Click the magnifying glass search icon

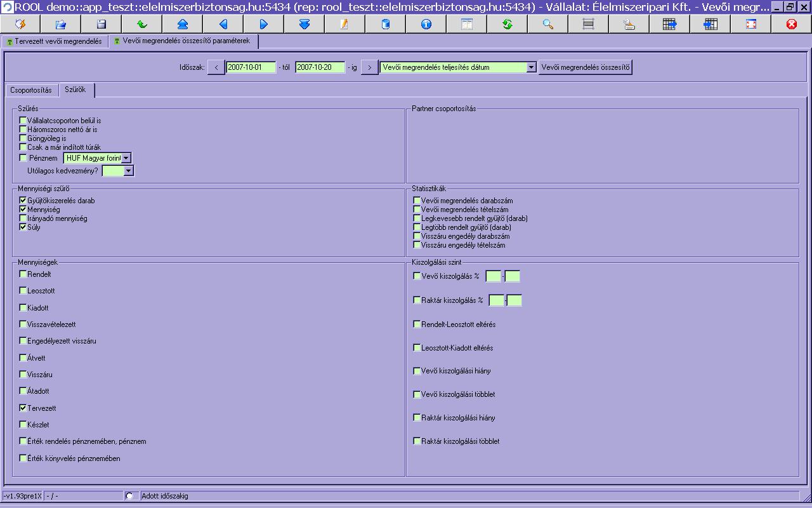[548, 24]
